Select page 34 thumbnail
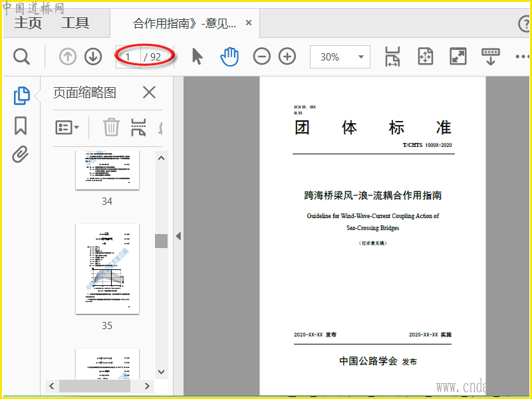The width and height of the screenshot is (532, 399). [107, 170]
